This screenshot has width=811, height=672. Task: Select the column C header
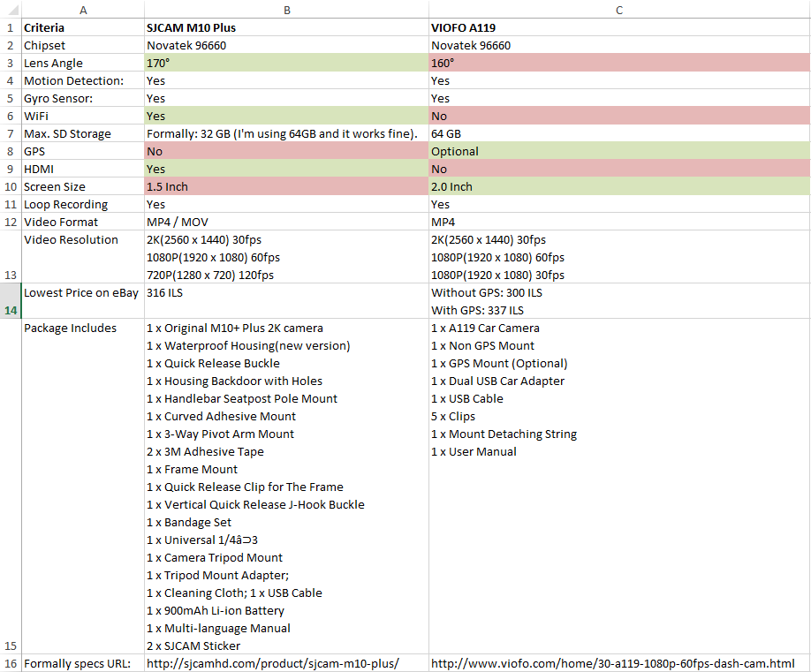click(618, 10)
